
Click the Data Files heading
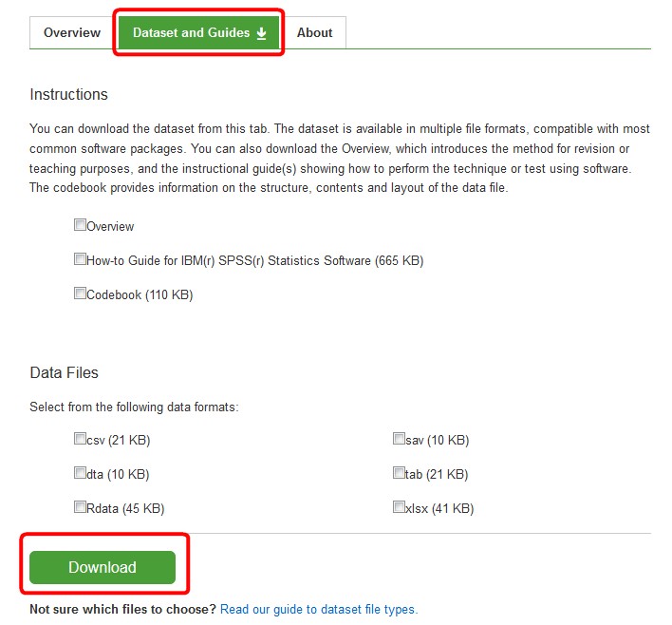click(x=64, y=372)
